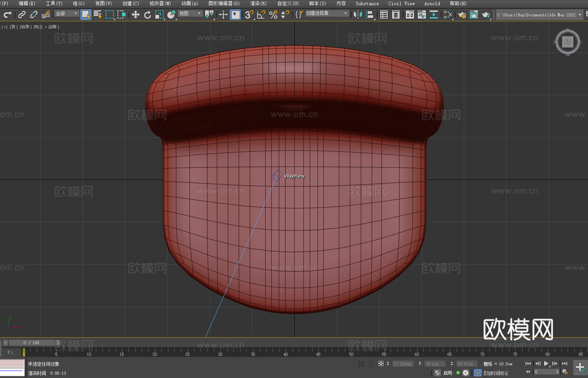Step the time slider left arrow

pyautogui.click(x=5, y=343)
